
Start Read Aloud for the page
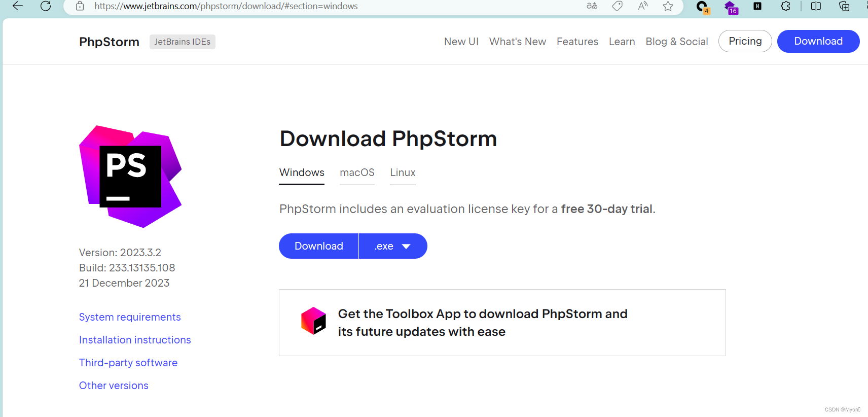pyautogui.click(x=642, y=6)
